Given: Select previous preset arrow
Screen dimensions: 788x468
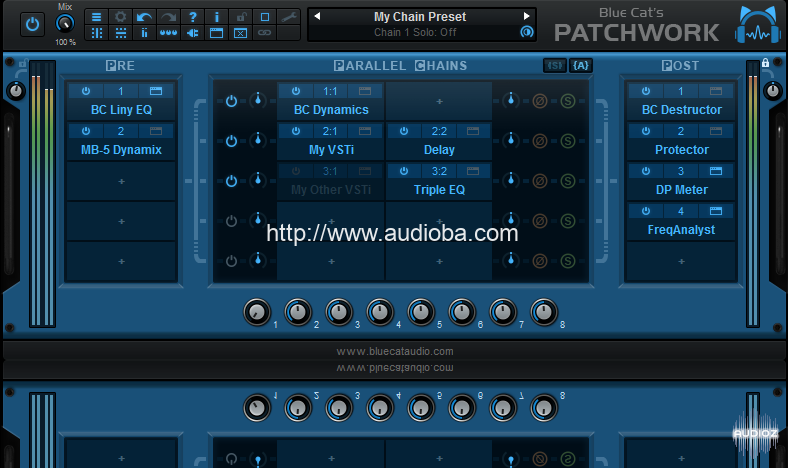Looking at the screenshot, I should click(x=317, y=16).
